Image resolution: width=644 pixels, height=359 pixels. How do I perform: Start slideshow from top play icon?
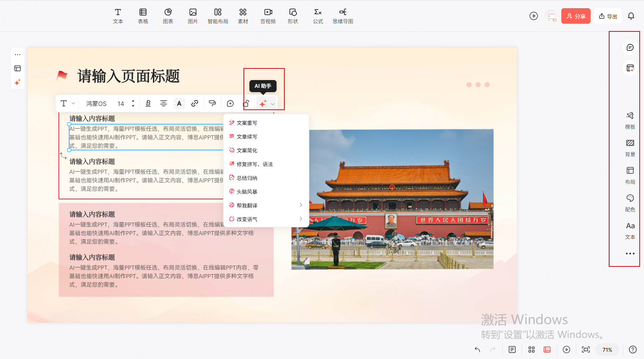(x=534, y=16)
